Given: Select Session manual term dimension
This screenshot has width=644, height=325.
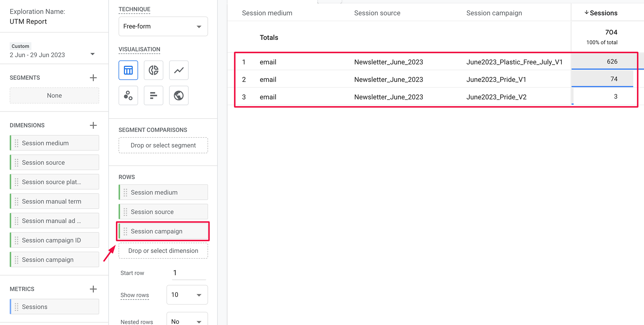Looking at the screenshot, I should [54, 201].
